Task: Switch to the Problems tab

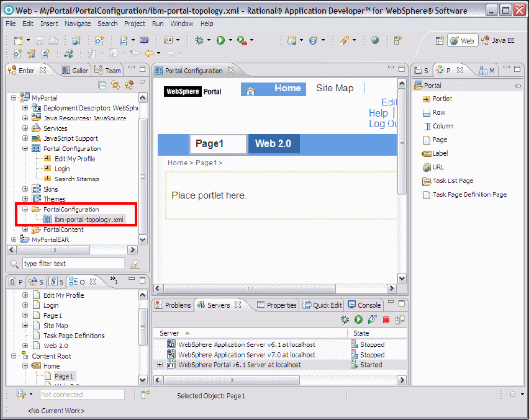Action: 173,305
